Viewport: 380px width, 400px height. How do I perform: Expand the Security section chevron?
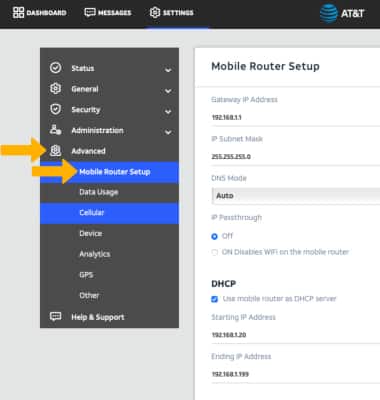(x=168, y=111)
